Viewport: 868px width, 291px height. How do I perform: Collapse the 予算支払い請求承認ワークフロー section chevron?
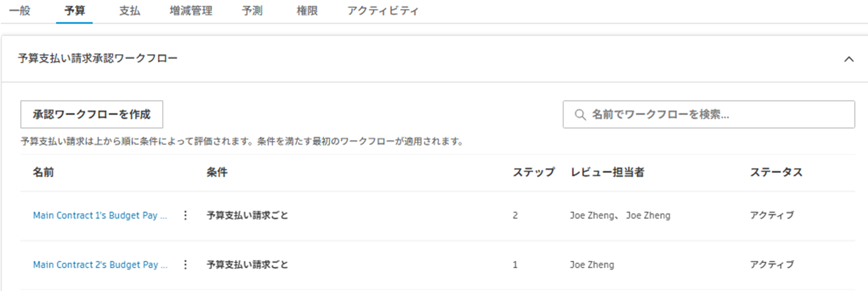click(849, 59)
